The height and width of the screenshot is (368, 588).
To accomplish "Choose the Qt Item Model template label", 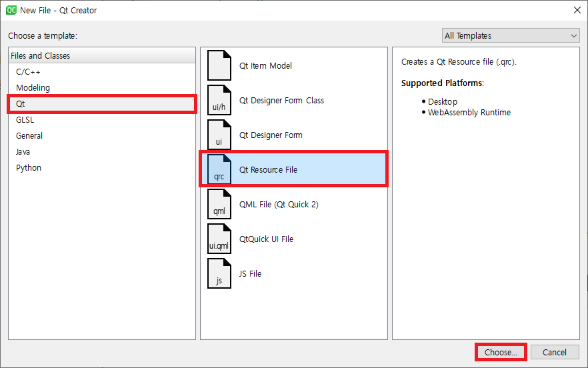I will coord(265,65).
